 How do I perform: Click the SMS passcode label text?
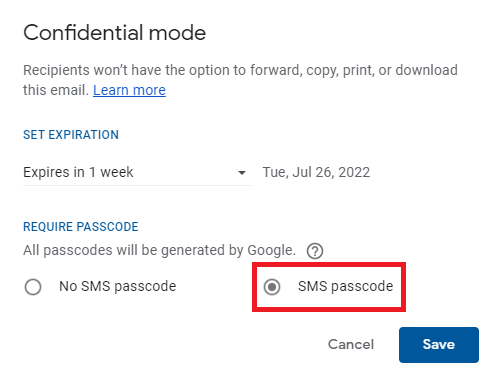tap(346, 286)
